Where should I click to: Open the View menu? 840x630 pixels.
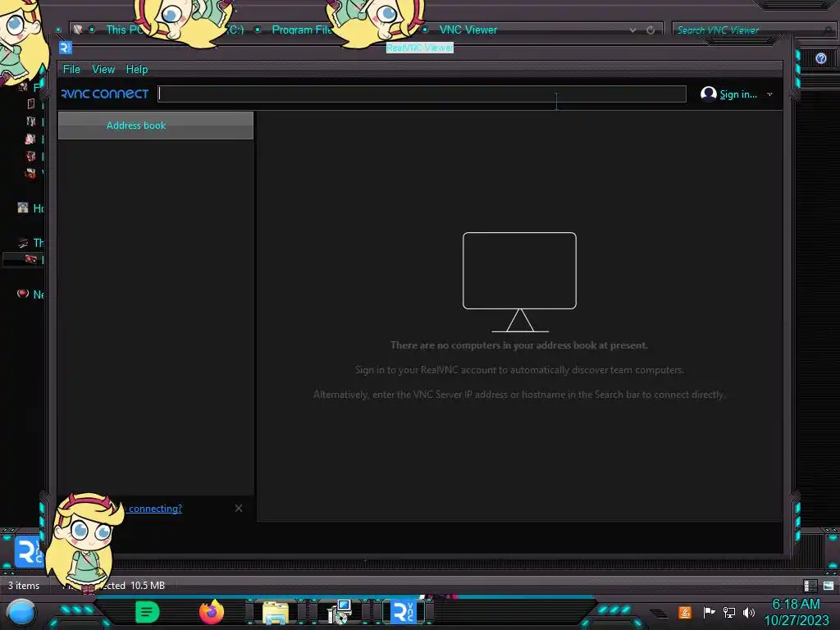(x=103, y=69)
